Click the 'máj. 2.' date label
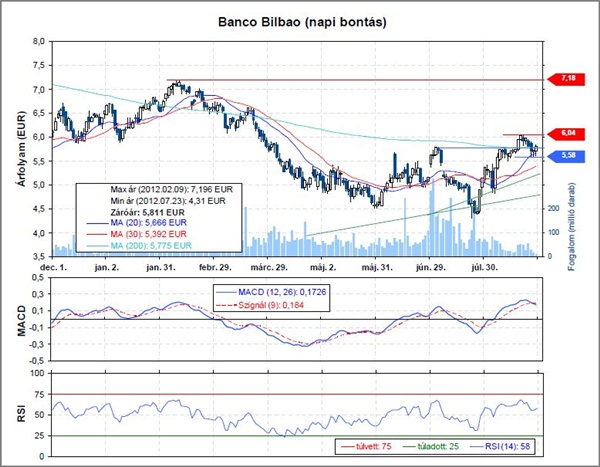600x467 pixels. click(323, 268)
